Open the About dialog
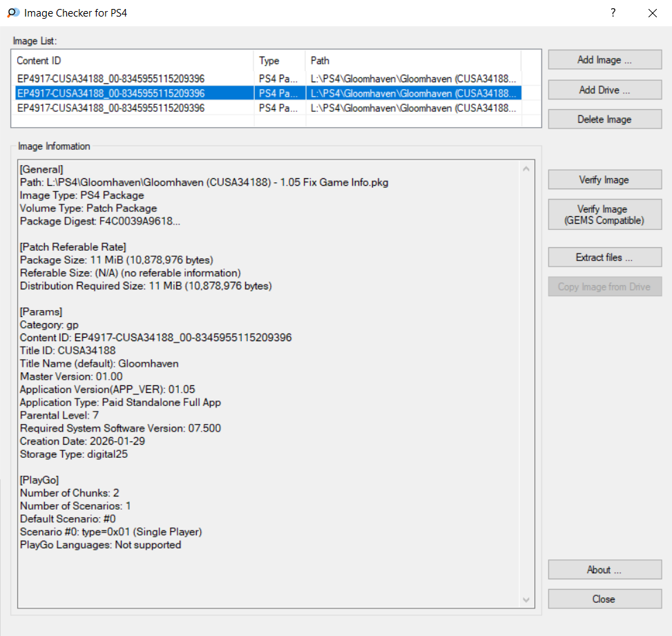The height and width of the screenshot is (636, 672). tap(604, 570)
